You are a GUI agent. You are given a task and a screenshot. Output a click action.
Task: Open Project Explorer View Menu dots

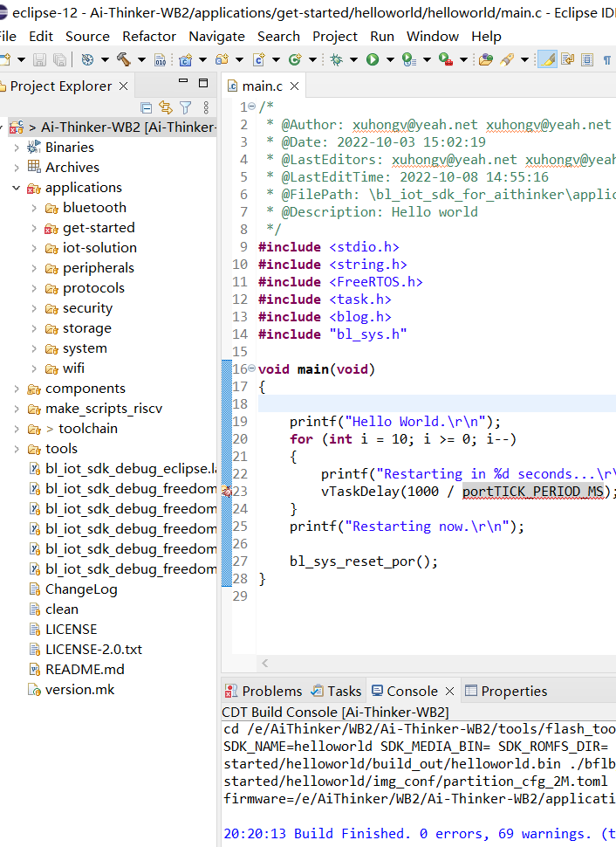click(206, 107)
